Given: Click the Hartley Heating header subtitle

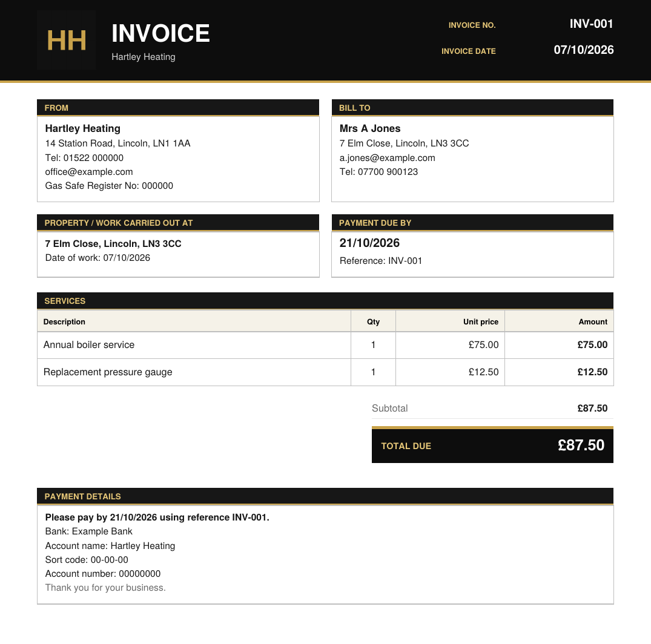Looking at the screenshot, I should tap(144, 57).
